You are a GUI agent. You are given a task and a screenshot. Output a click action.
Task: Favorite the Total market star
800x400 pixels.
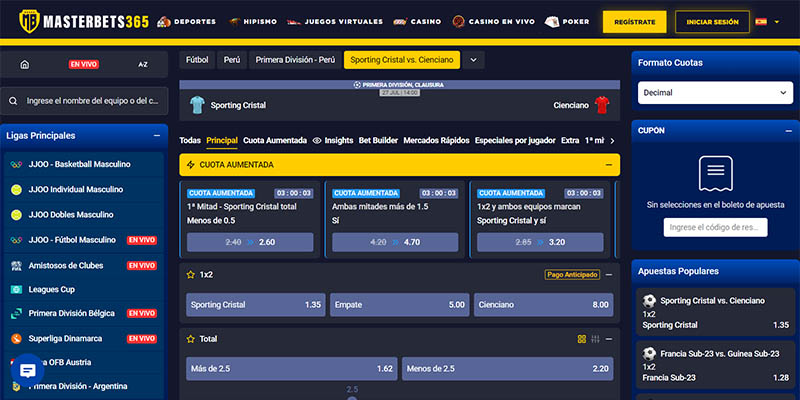click(x=191, y=339)
